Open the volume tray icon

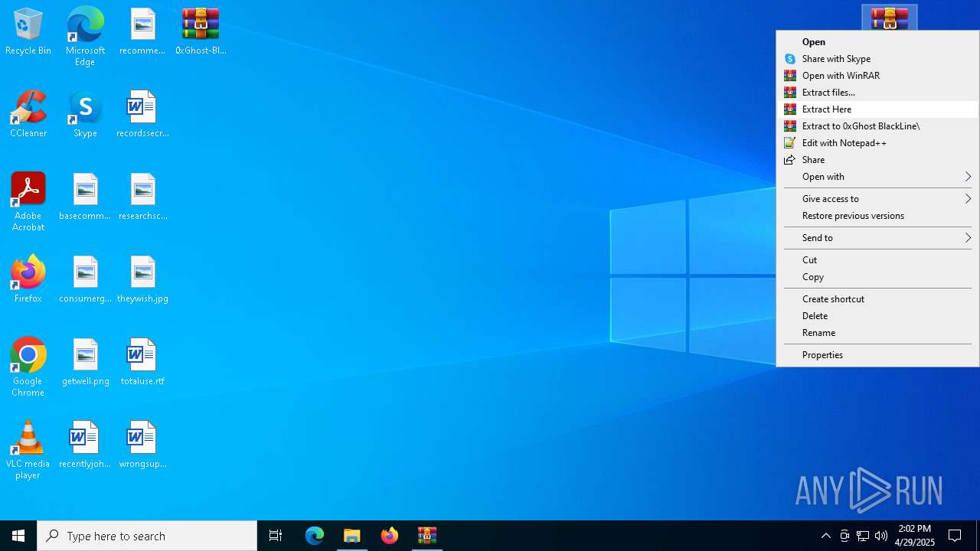pyautogui.click(x=881, y=536)
